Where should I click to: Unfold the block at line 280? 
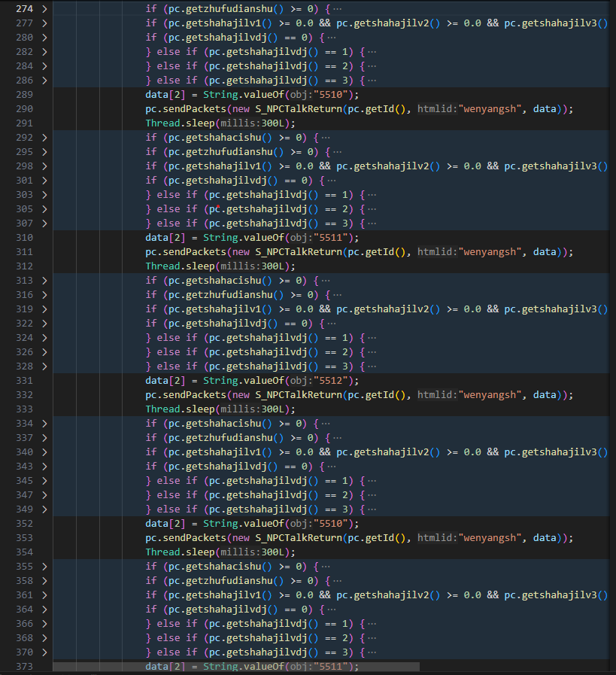(44, 38)
